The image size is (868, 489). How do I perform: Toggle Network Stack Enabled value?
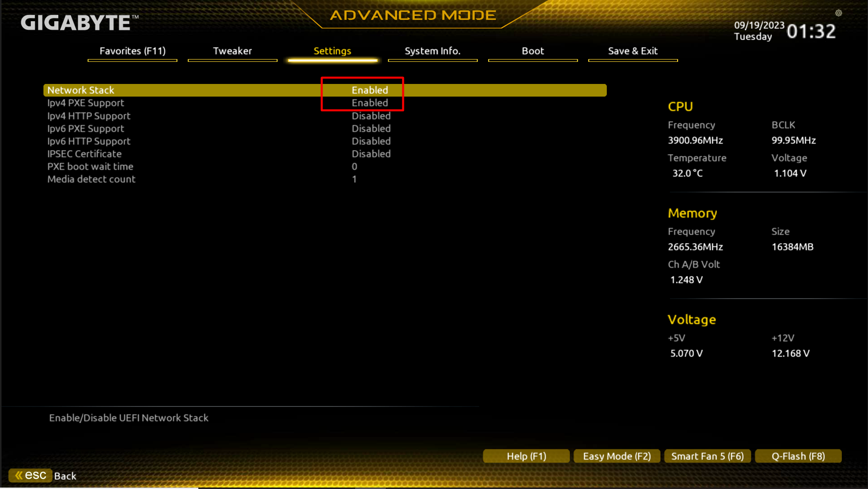370,90
